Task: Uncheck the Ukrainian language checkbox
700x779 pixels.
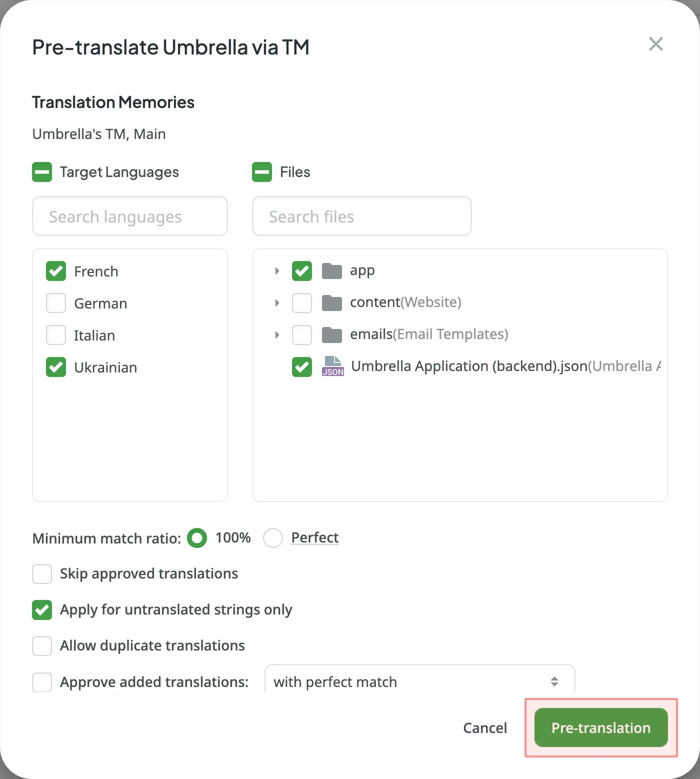Action: pos(56,367)
